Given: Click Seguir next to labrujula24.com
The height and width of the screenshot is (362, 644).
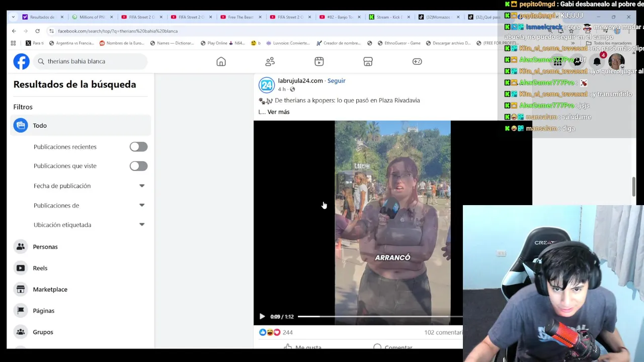Looking at the screenshot, I should coord(337,80).
